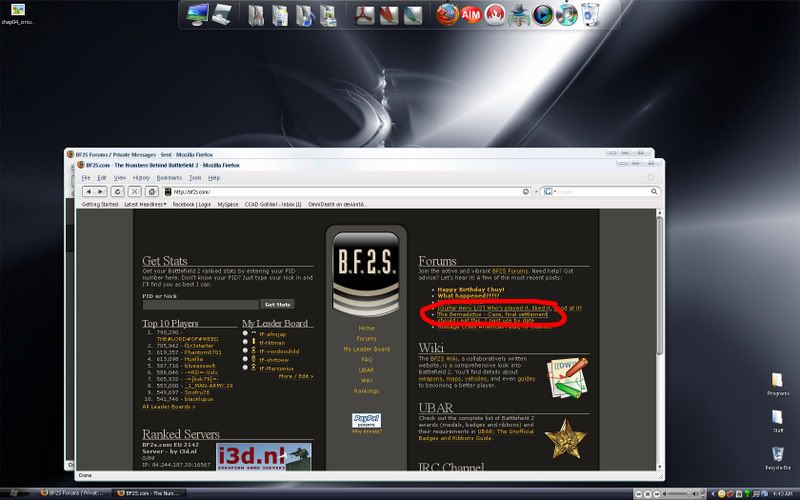Open the Facebook | Login bookmark
800x500 pixels.
[x=191, y=205]
